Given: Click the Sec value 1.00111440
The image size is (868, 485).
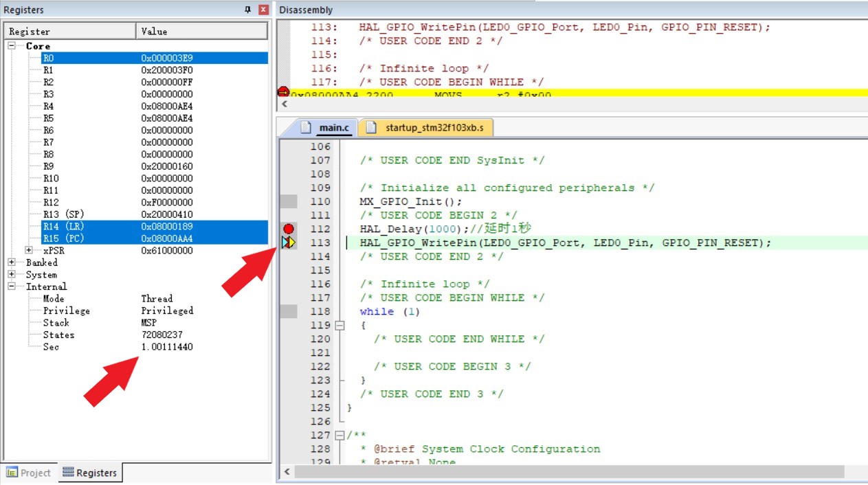Looking at the screenshot, I should 167,347.
